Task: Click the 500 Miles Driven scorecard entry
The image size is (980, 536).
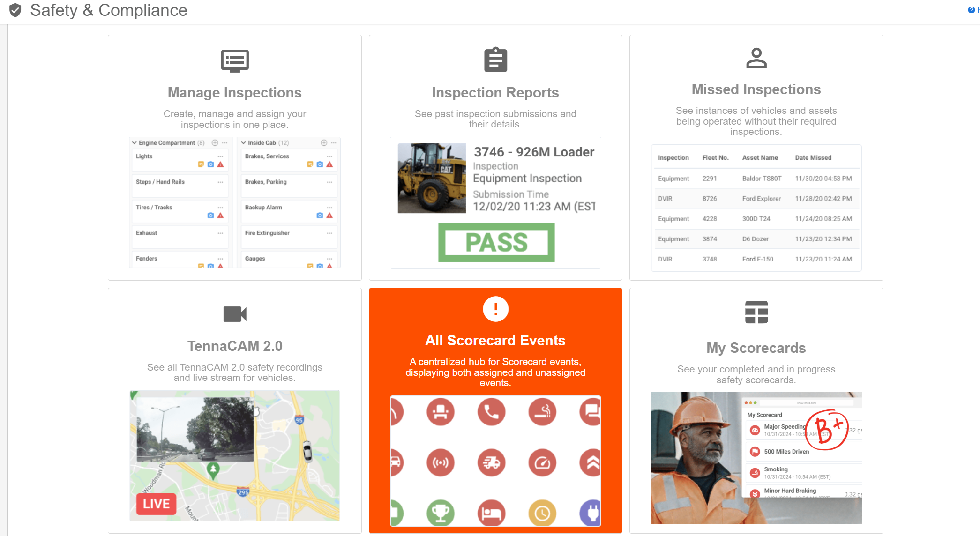Action: point(803,452)
